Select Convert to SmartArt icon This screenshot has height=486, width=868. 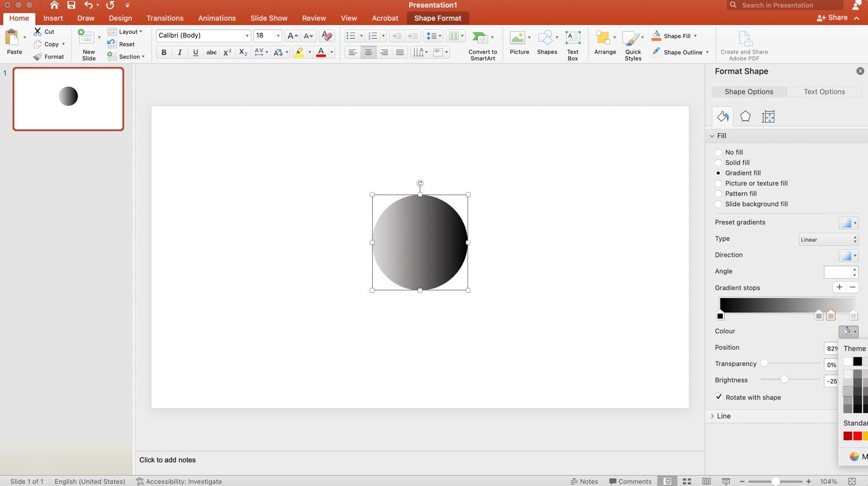pos(482,43)
